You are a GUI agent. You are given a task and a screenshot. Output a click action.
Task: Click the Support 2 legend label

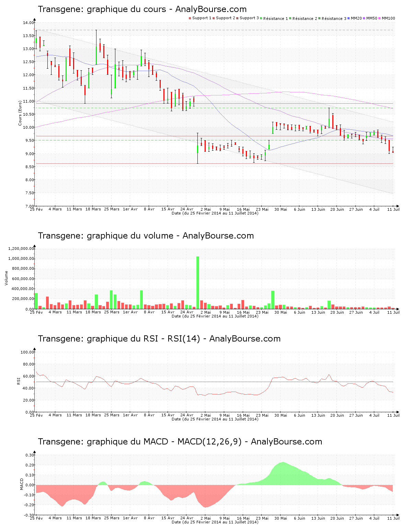coord(226,18)
